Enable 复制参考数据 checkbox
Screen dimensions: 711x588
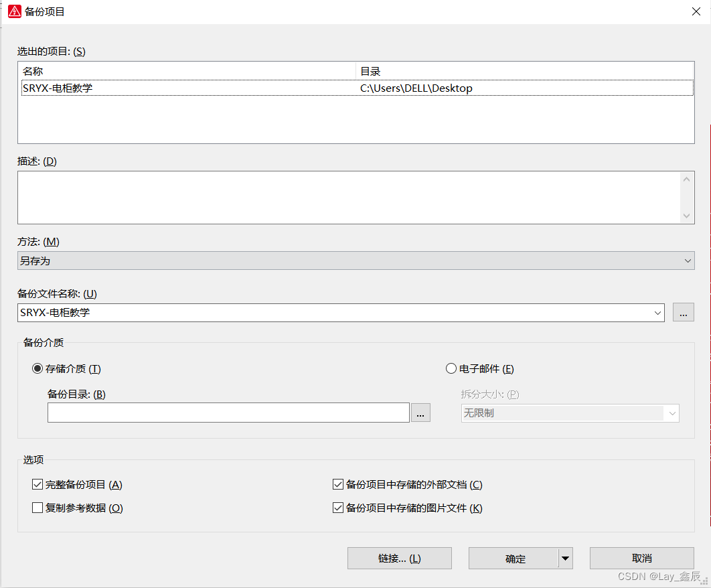[37, 508]
